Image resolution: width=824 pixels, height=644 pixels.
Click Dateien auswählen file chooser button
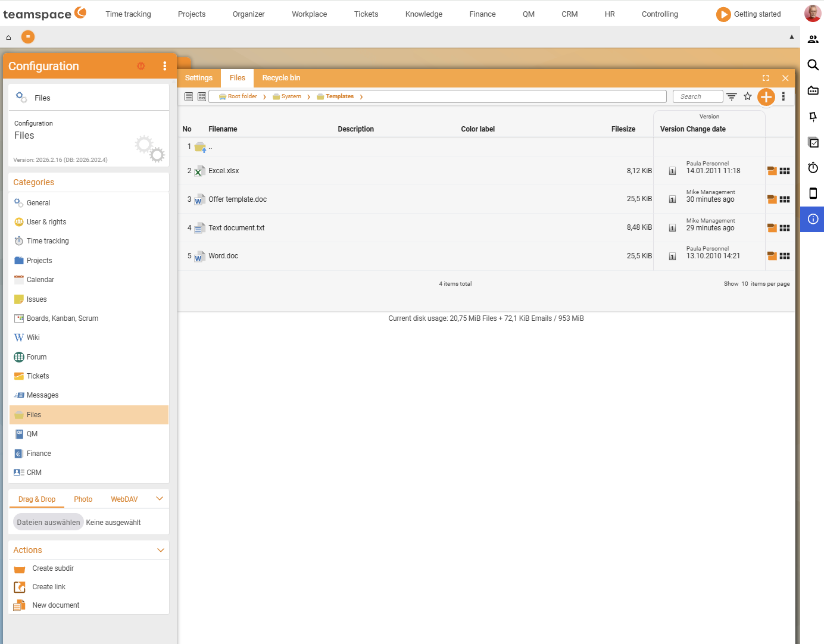[x=48, y=522]
